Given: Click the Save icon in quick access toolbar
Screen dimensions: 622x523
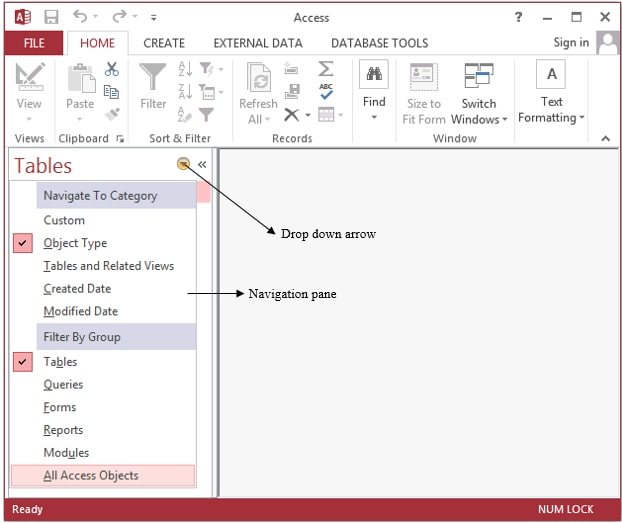Looking at the screenshot, I should pyautogui.click(x=51, y=17).
